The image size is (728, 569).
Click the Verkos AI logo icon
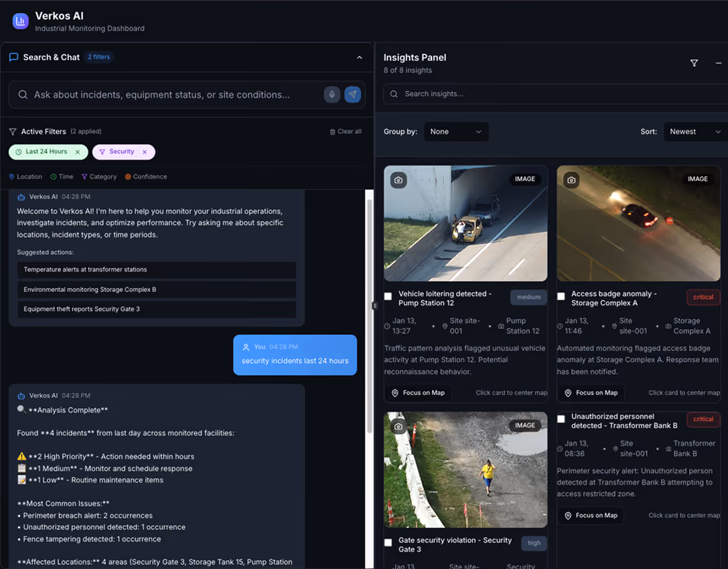pyautogui.click(x=20, y=21)
